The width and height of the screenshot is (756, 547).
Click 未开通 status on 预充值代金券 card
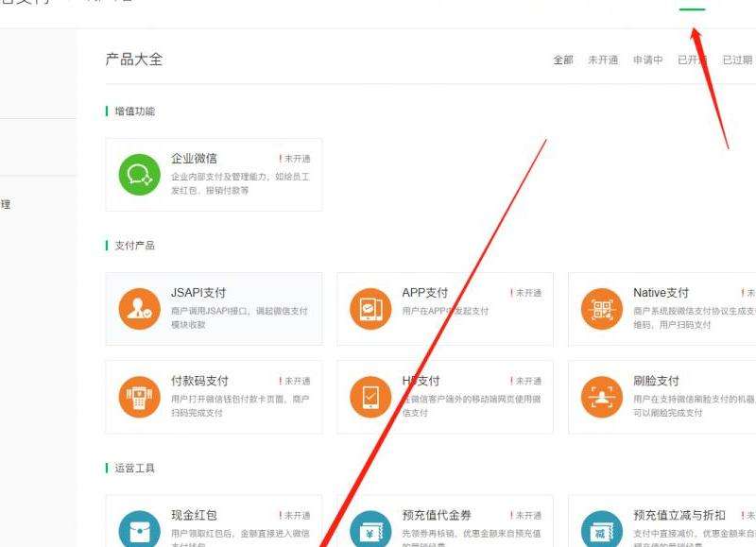point(526,516)
